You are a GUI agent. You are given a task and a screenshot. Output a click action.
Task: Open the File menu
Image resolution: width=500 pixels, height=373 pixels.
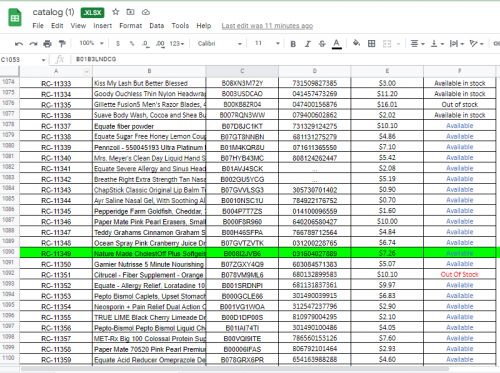coord(38,26)
